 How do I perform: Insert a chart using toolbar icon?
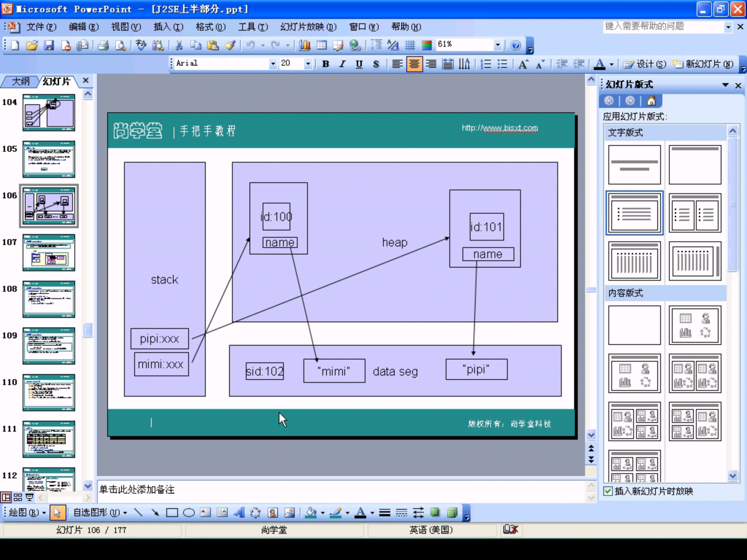(x=305, y=45)
